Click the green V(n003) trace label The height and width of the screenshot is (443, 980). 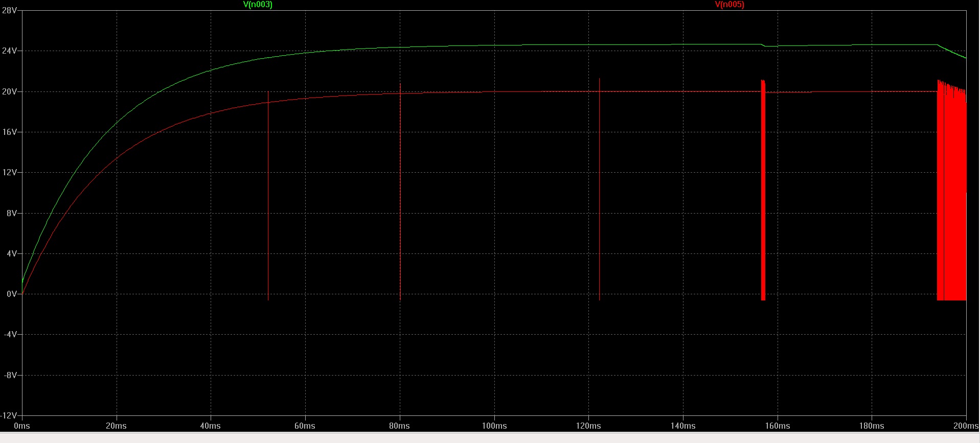point(258,5)
